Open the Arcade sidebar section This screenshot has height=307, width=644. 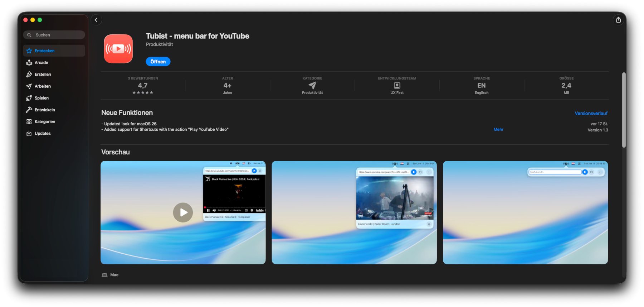tap(41, 63)
